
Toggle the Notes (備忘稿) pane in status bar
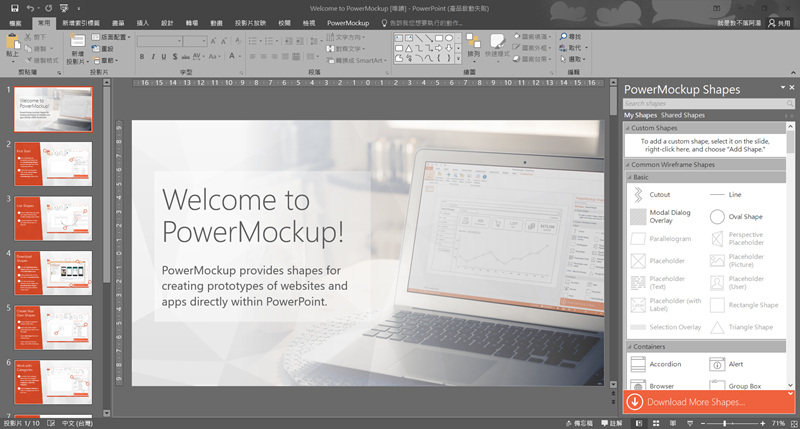pos(578,423)
